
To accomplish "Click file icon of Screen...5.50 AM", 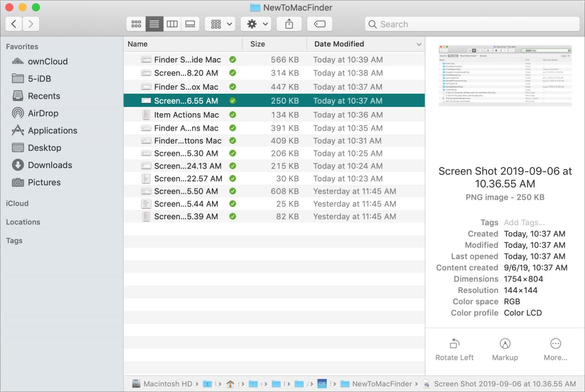I will click(146, 191).
